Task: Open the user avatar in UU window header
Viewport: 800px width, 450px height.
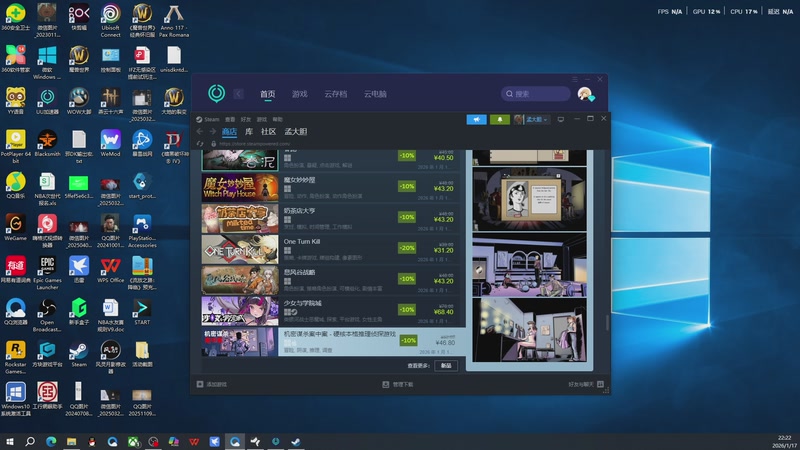Action: 585,94
